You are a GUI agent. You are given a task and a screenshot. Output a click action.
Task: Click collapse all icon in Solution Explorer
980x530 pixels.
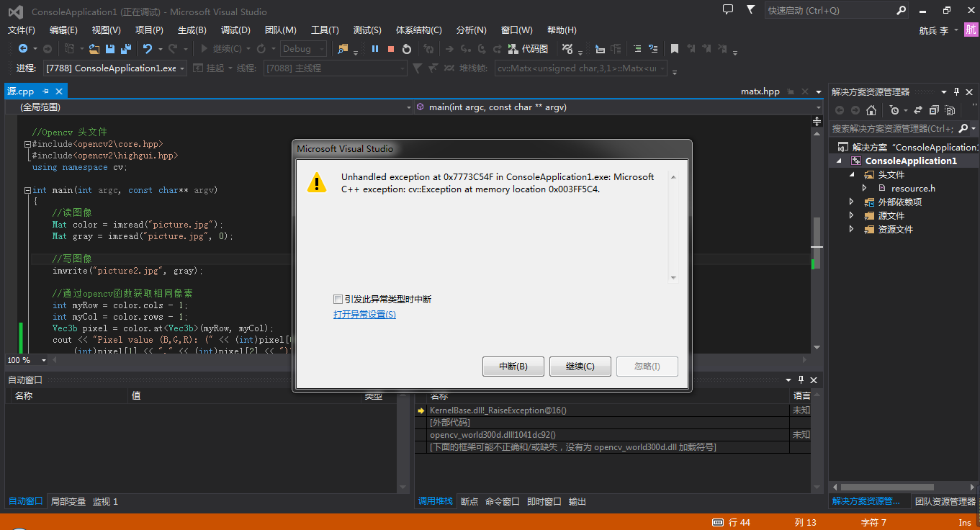pyautogui.click(x=934, y=110)
